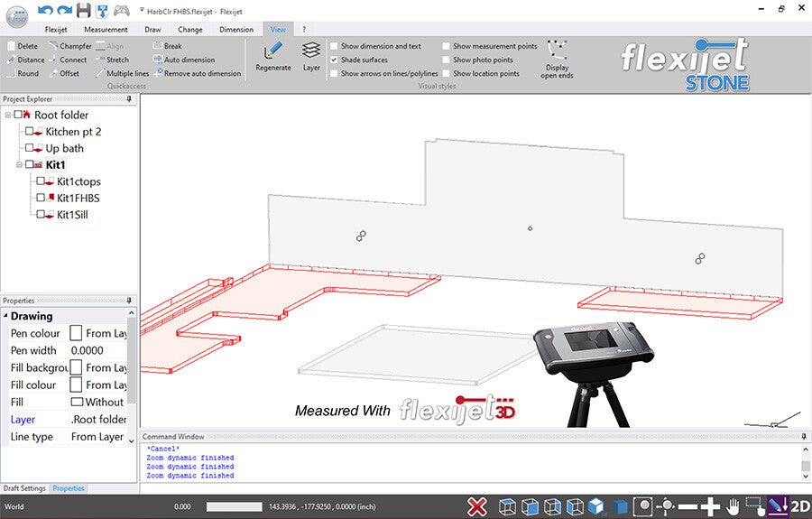Click the orbit/pan arrows icon
Viewport: 812px width, 519px height.
click(666, 506)
